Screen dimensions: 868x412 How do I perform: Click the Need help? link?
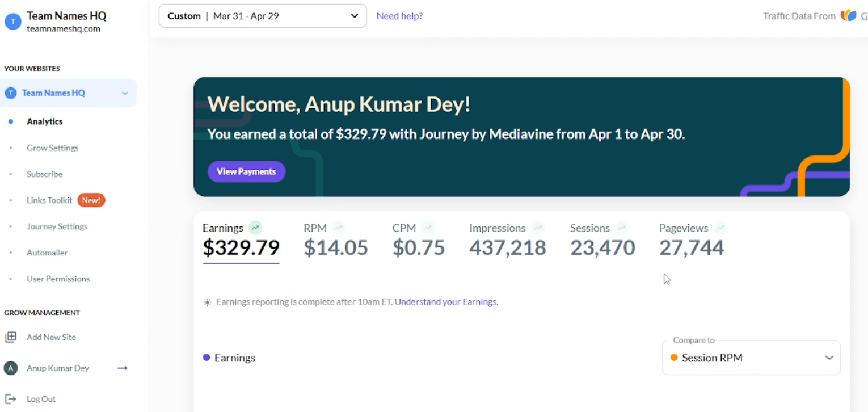(x=399, y=16)
